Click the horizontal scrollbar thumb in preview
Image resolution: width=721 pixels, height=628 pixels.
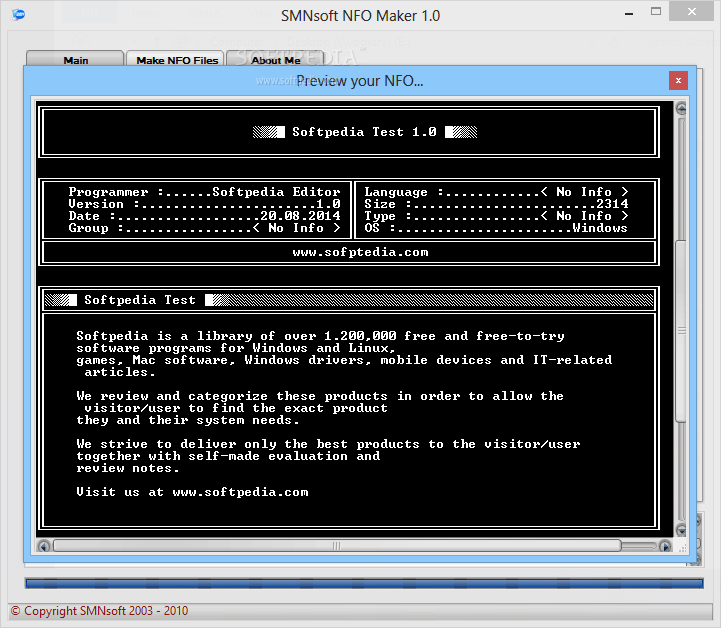pyautogui.click(x=337, y=546)
